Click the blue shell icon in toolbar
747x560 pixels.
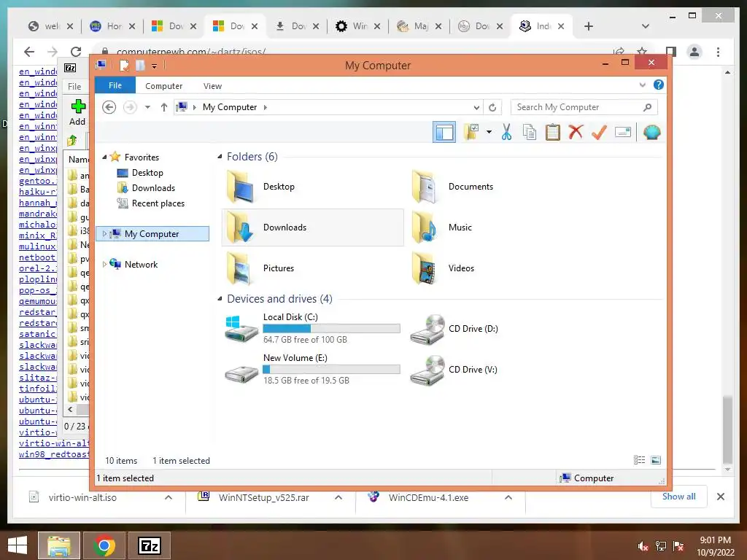pos(651,132)
